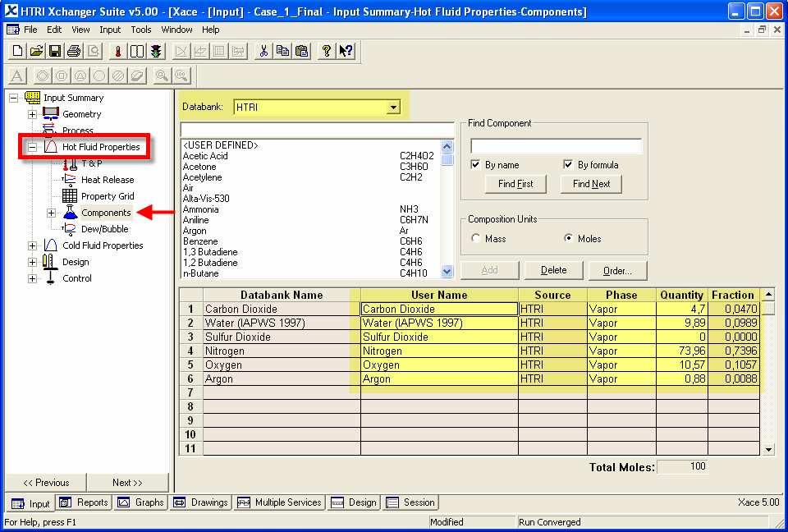Open the Tools menu
The height and width of the screenshot is (532, 788).
click(x=140, y=30)
